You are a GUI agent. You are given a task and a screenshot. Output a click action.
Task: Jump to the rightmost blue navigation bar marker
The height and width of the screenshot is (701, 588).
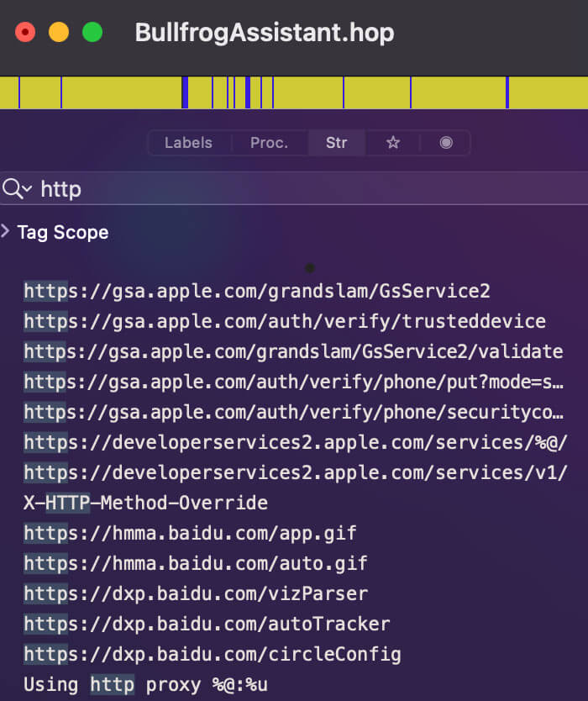507,92
